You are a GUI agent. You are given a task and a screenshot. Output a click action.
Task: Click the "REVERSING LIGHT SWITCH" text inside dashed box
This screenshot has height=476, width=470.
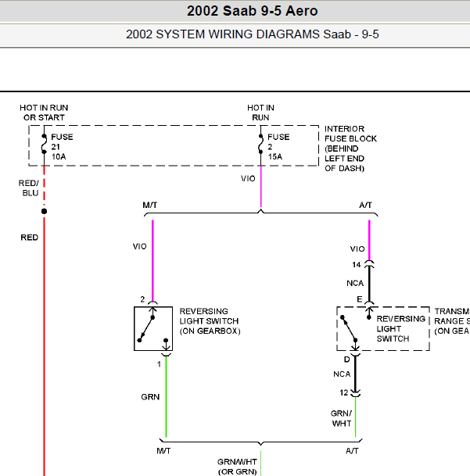pos(400,329)
